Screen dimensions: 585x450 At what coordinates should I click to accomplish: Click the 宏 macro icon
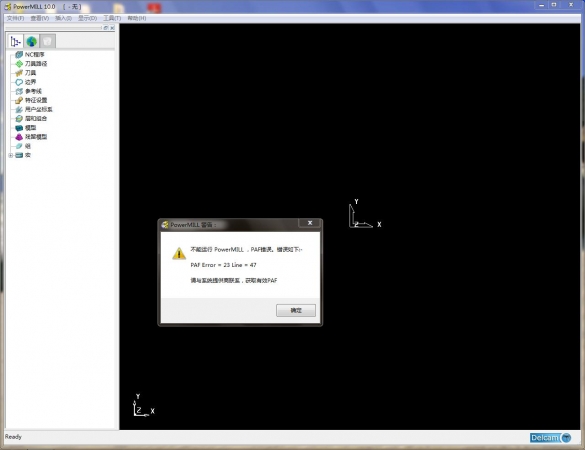[x=19, y=155]
